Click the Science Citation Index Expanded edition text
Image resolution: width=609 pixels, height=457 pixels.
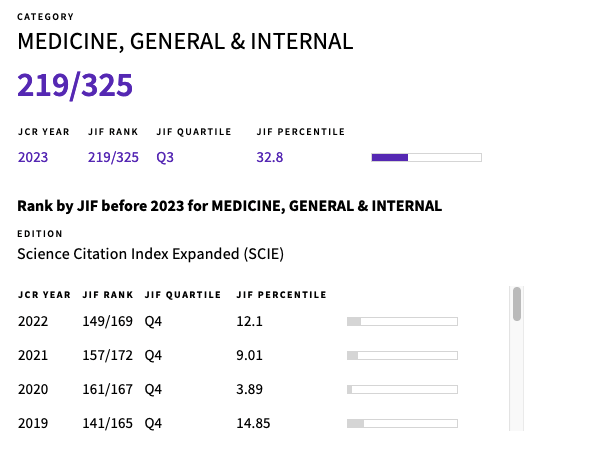pos(151,254)
